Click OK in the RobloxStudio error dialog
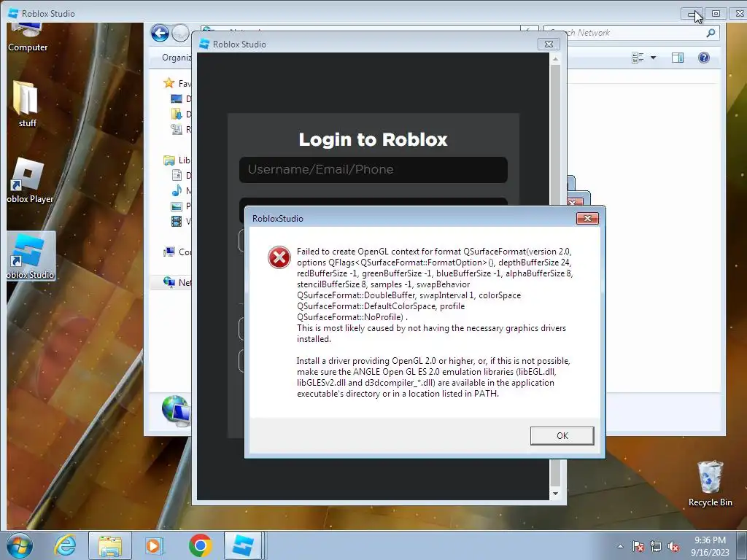The image size is (747, 560). click(562, 436)
